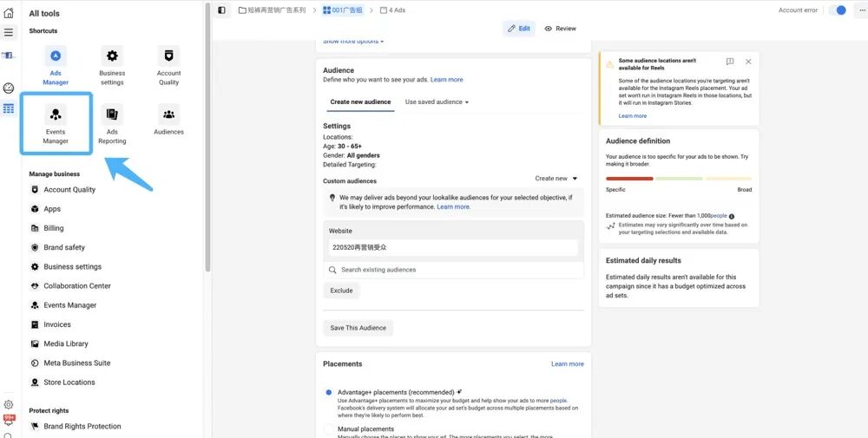Select Advantage+ placements radio button
The width and height of the screenshot is (868, 438).
(328, 392)
